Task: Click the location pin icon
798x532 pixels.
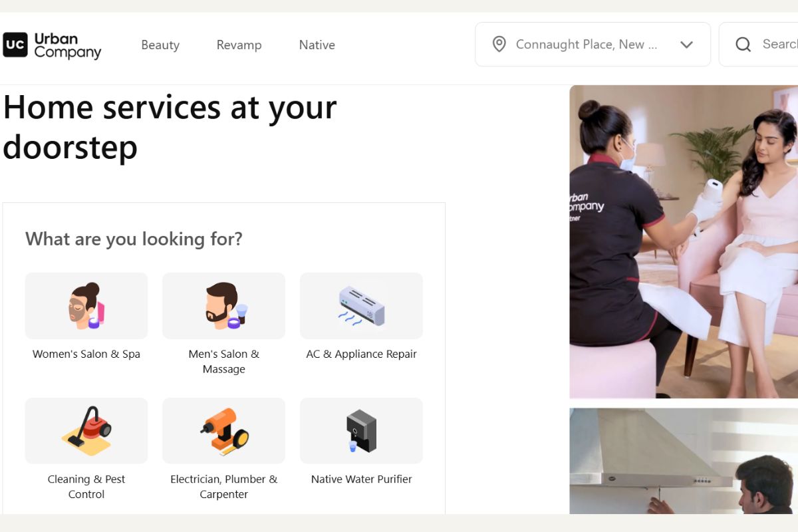Action: coord(499,45)
